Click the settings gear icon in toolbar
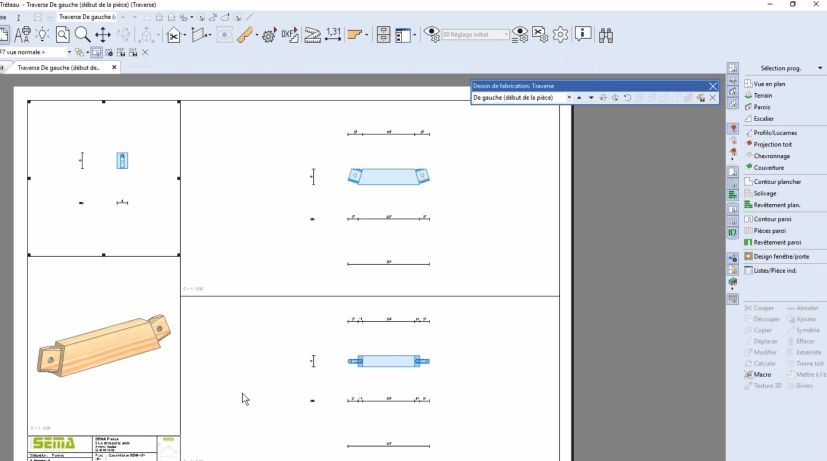 click(x=560, y=35)
